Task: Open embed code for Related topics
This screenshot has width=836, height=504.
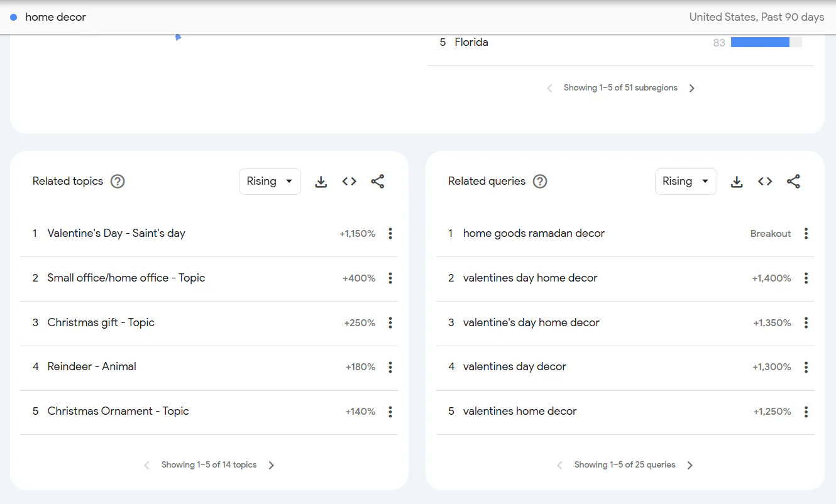Action: [x=349, y=182]
